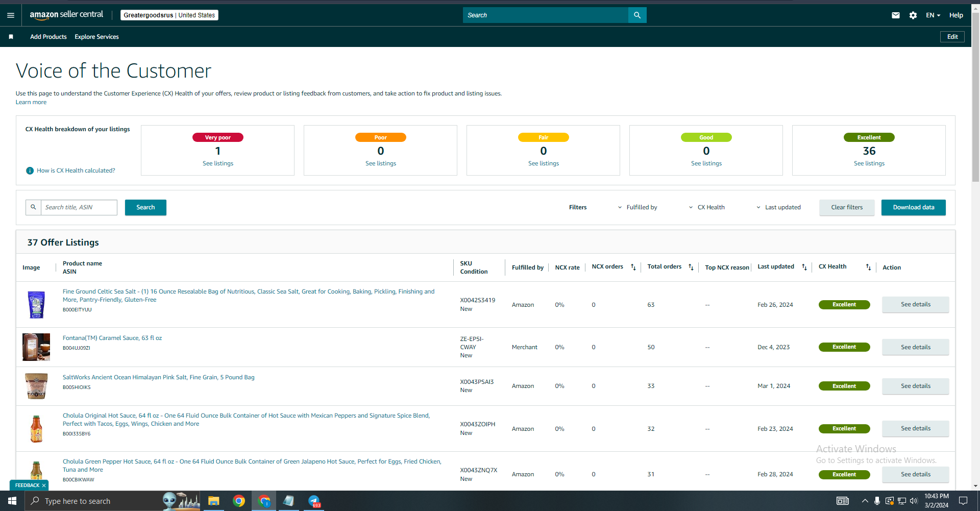See details for Cholula Green Pepper Sauce
Screen dimensions: 980x511
pos(916,474)
